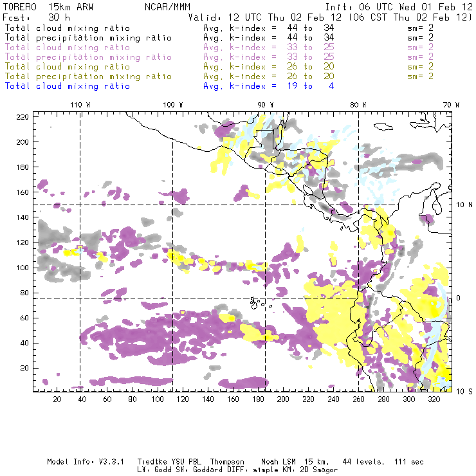Select the purple "Total cloud mixing ratio" legend entry
Screen dimensions: 476x476
tap(68, 48)
